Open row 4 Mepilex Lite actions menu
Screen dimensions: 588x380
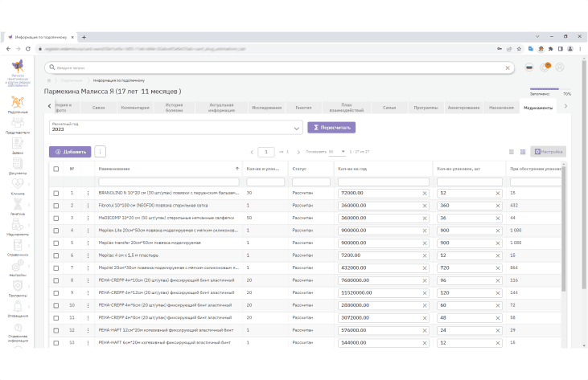[88, 231]
